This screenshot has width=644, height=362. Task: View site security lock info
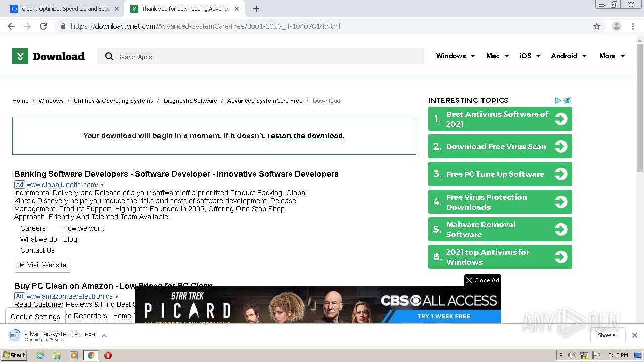[x=63, y=26]
